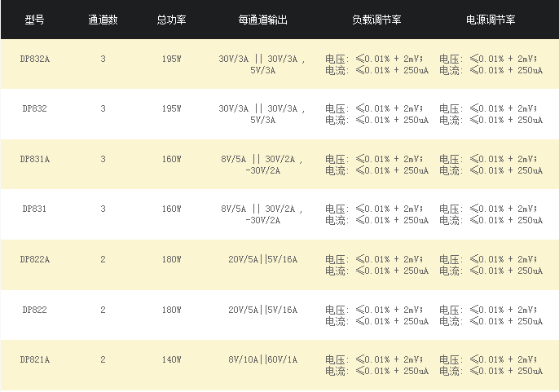This screenshot has width=559, height=392.
Task: Select the DP832 model name
Action: coord(34,108)
